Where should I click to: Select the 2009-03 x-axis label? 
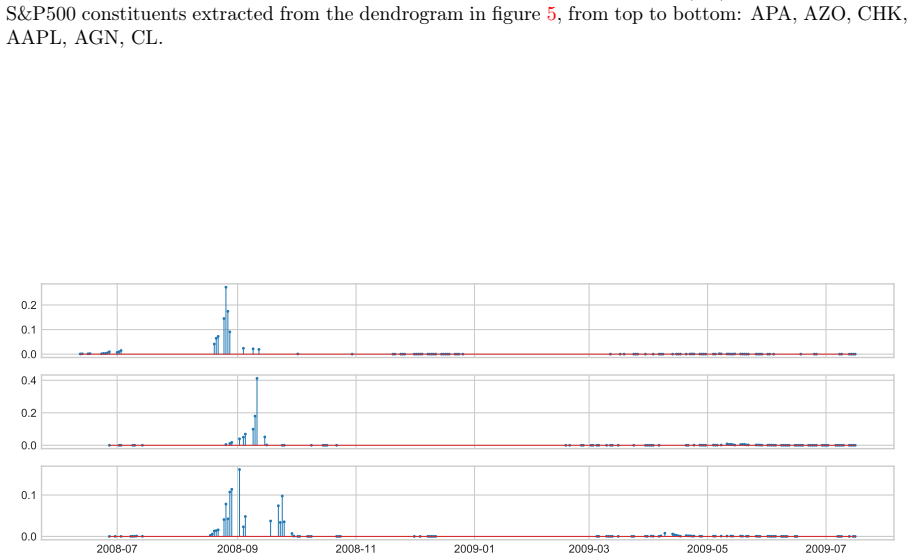pyautogui.click(x=589, y=549)
